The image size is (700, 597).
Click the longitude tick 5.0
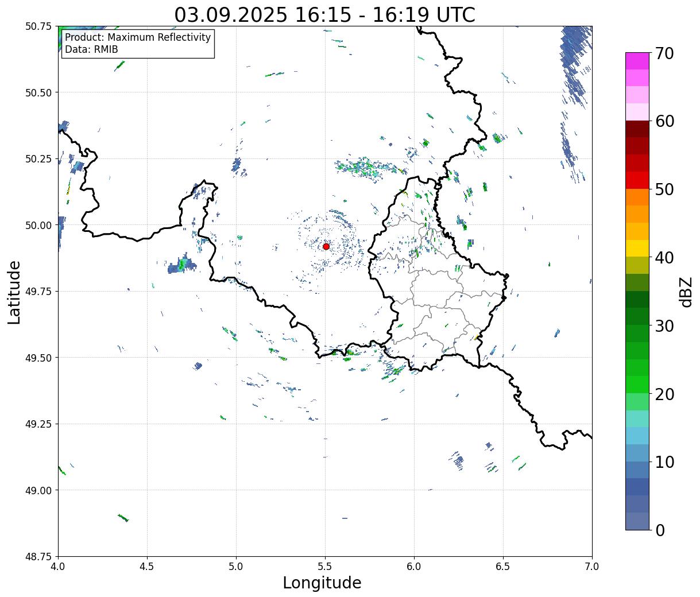[x=236, y=567]
